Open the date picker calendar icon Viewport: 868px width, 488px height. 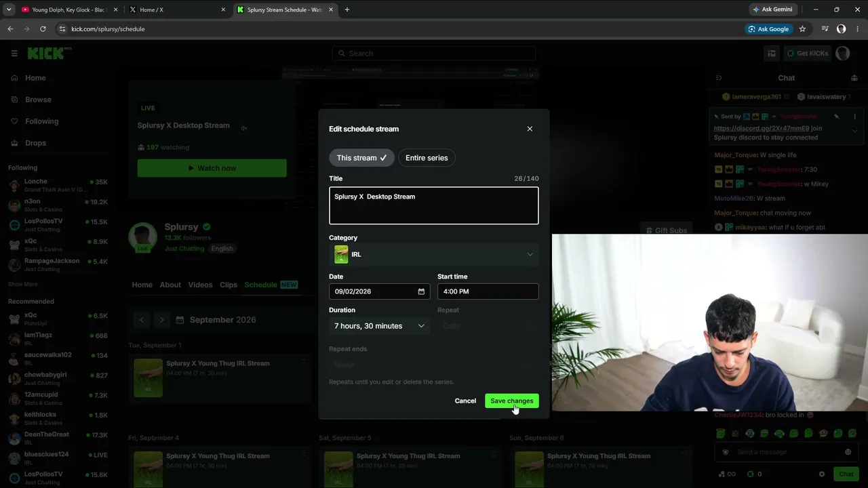(421, 291)
